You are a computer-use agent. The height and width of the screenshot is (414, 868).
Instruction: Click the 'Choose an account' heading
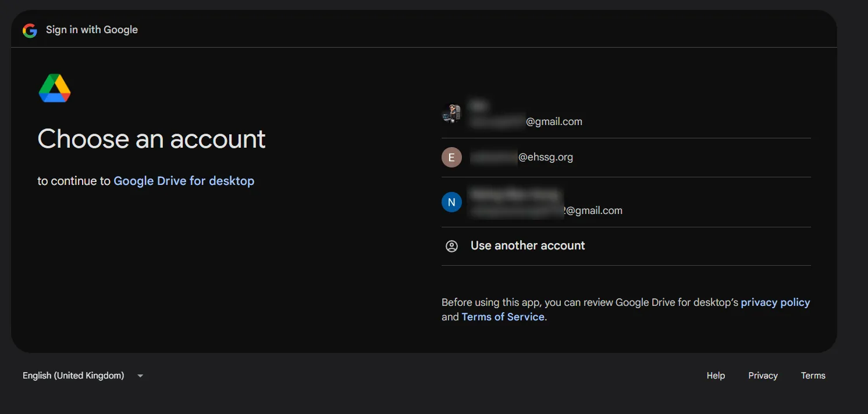point(152,140)
